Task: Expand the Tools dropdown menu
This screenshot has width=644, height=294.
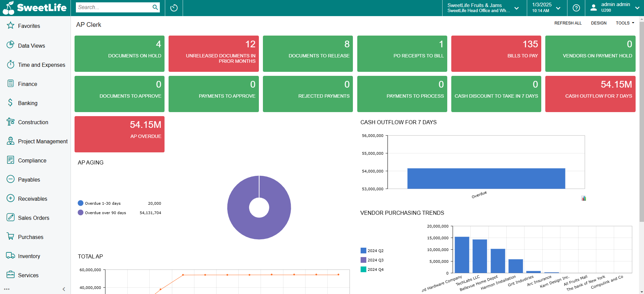Action: tap(625, 23)
